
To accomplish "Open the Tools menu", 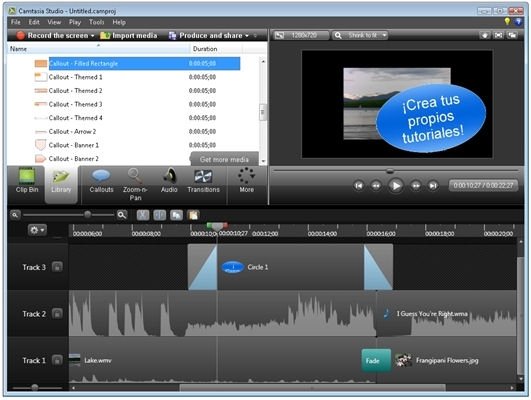I will 97,22.
